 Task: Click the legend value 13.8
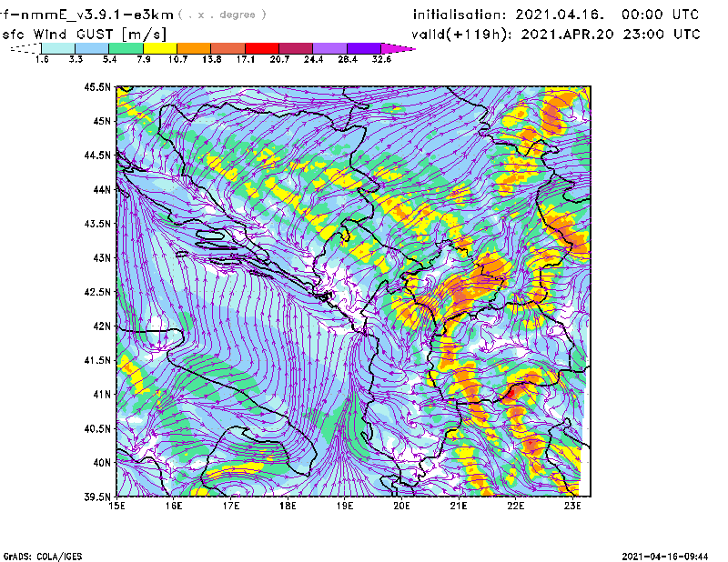212,59
